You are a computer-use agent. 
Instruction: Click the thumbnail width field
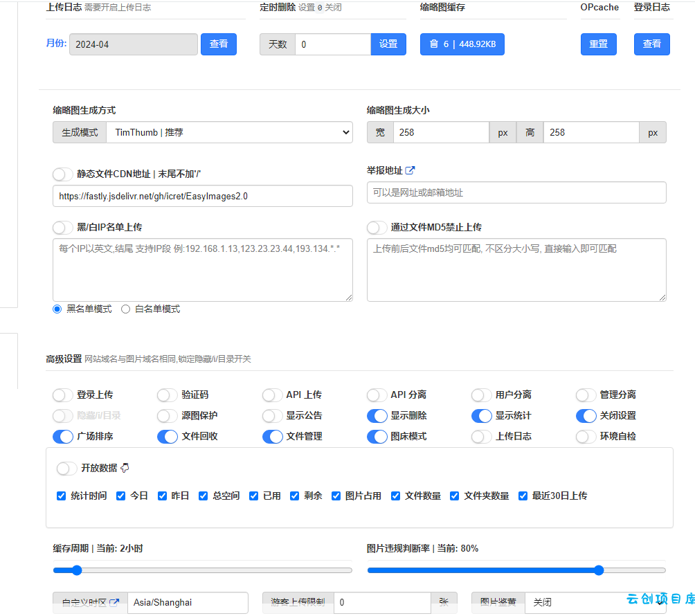[441, 132]
